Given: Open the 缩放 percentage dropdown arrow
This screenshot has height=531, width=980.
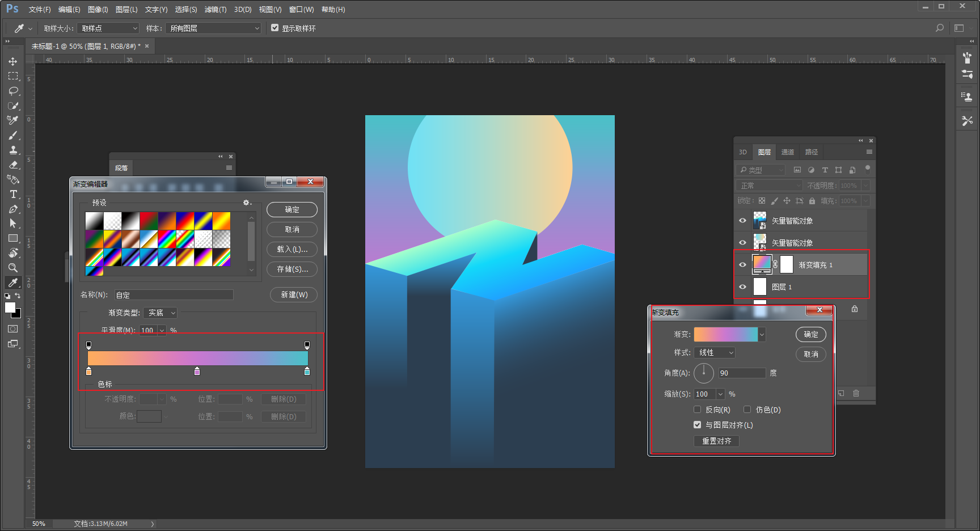Looking at the screenshot, I should (x=720, y=394).
